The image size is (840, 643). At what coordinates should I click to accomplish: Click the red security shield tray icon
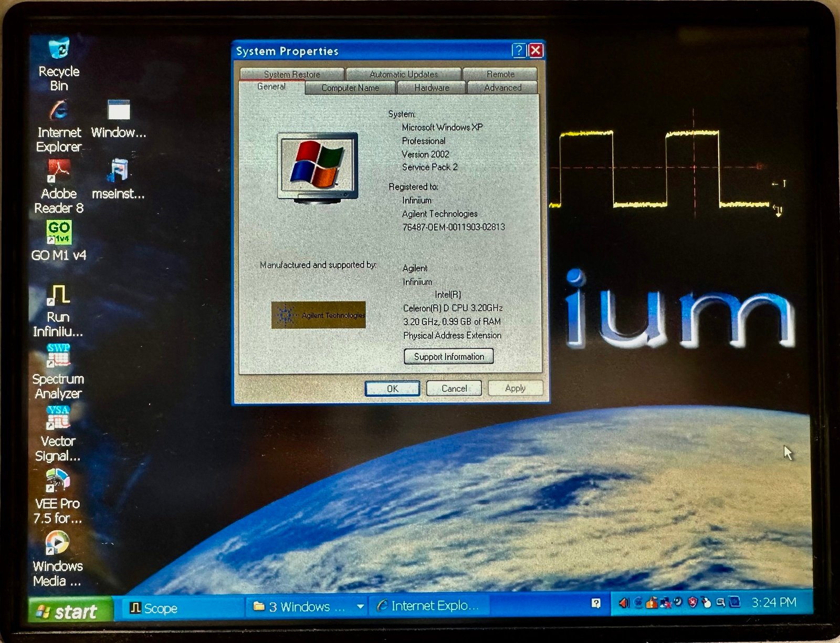692,602
